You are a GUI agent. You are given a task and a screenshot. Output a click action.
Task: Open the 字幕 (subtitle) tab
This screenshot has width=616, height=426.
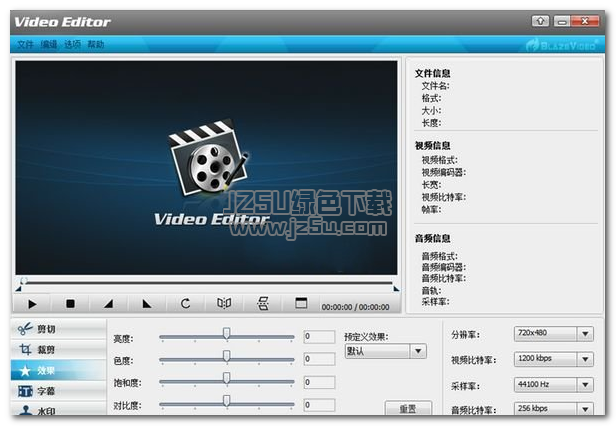point(59,391)
